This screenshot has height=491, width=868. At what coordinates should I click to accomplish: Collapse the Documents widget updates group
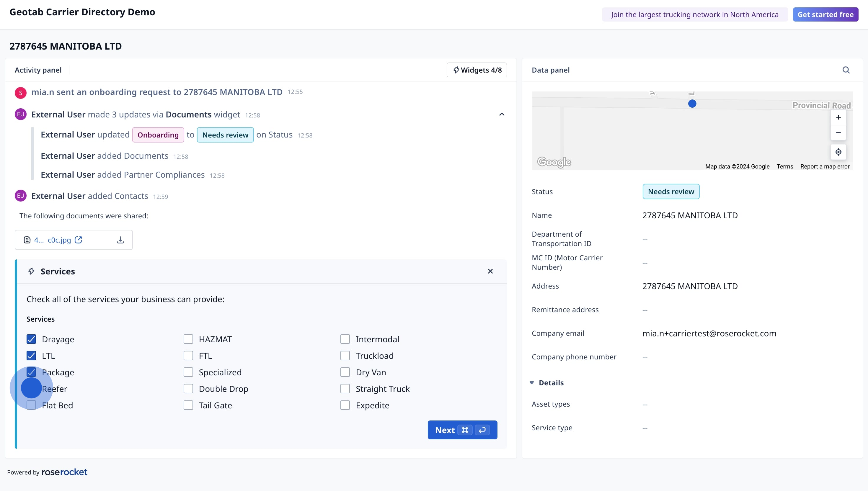pyautogui.click(x=502, y=114)
